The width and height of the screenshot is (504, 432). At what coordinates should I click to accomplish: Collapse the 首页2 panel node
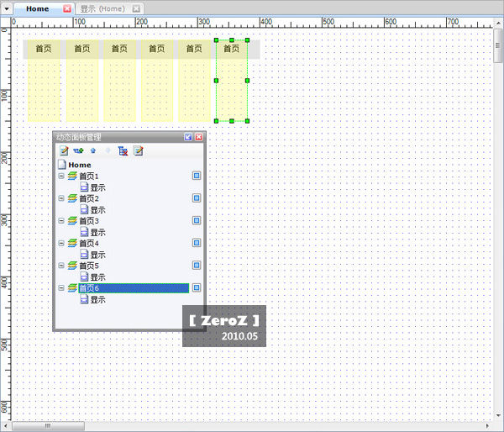tap(61, 198)
